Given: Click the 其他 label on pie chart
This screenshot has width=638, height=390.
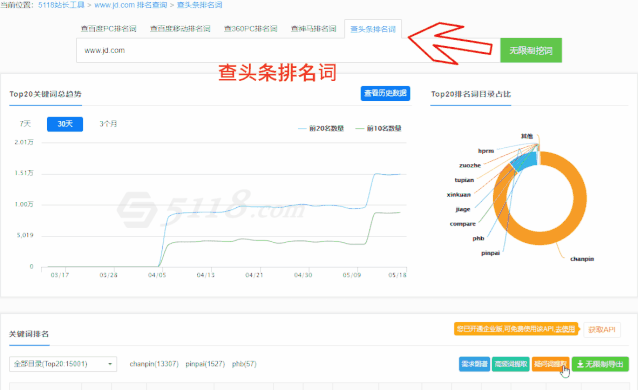Looking at the screenshot, I should click(x=527, y=136).
